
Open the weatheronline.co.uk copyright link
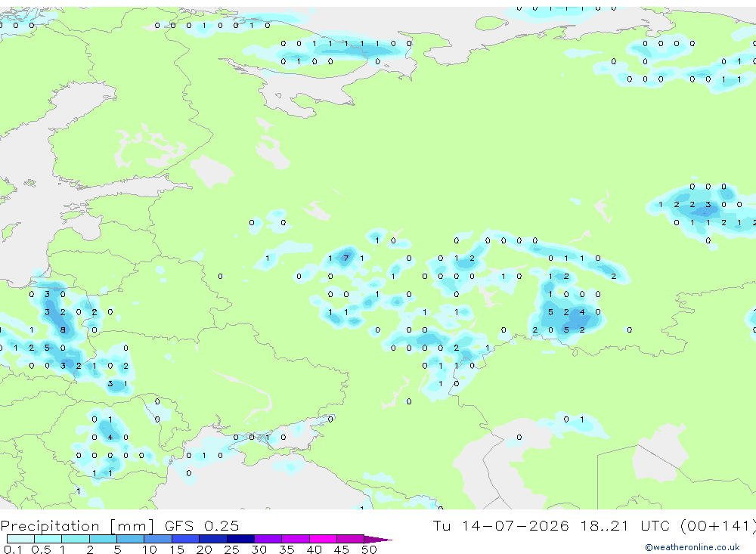692,547
